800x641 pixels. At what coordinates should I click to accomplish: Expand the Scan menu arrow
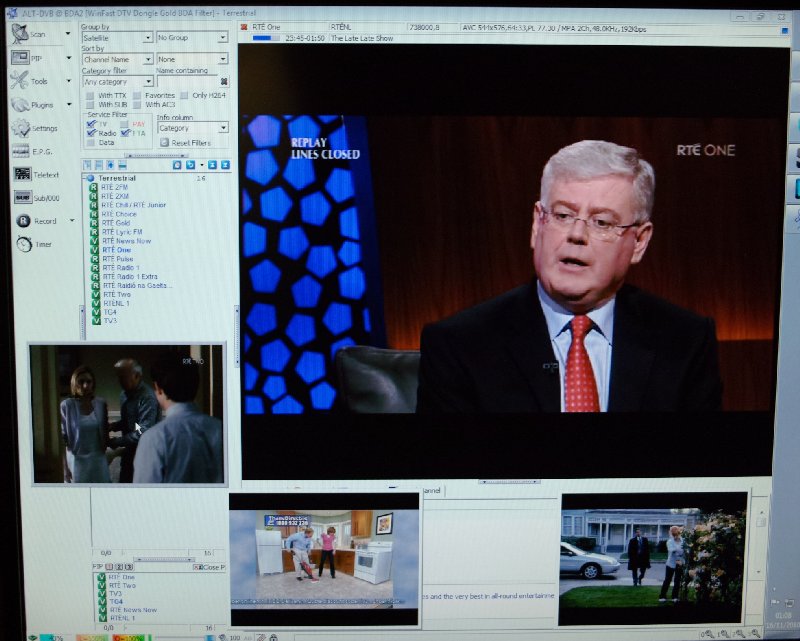click(68, 34)
